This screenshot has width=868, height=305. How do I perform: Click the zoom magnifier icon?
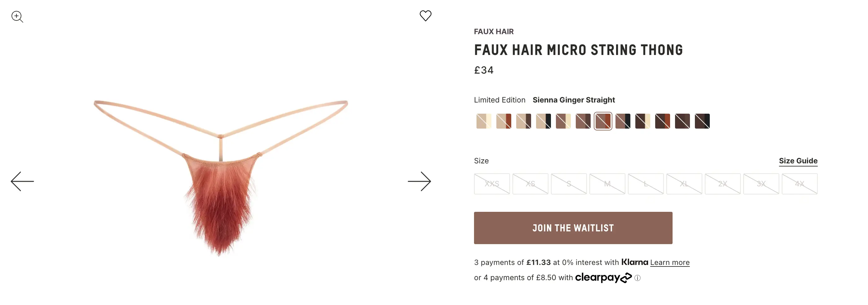[17, 16]
